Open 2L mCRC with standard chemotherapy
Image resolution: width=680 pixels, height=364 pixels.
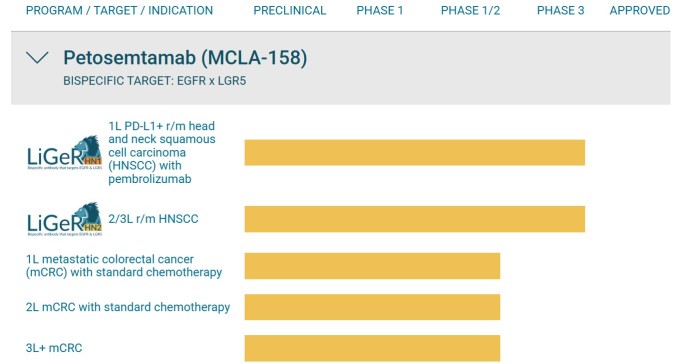tap(128, 307)
